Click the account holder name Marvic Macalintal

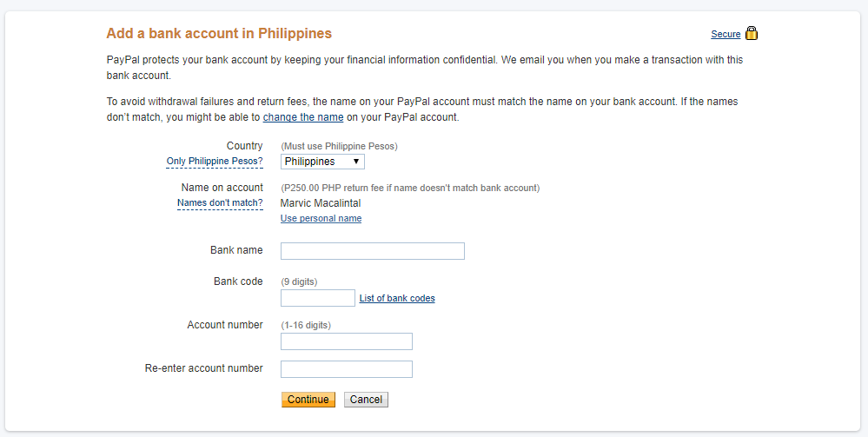(321, 202)
